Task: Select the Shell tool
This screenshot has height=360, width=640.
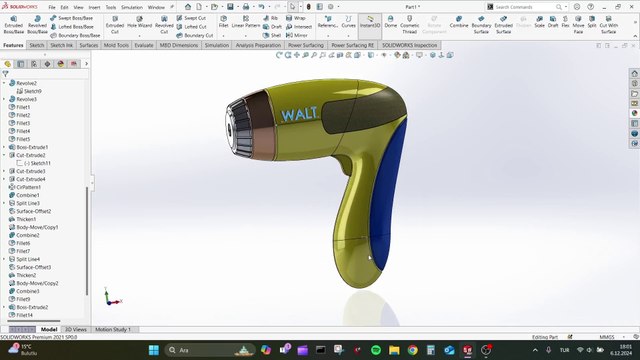Action: 272,35
